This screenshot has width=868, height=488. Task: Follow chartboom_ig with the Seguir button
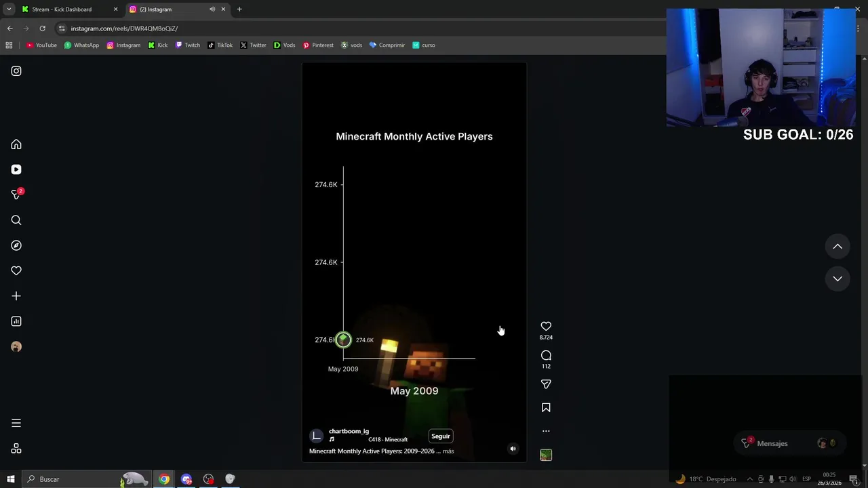[x=441, y=436]
